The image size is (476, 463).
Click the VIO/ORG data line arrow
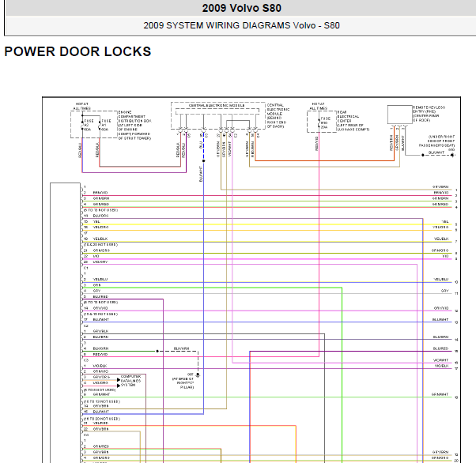119,386
